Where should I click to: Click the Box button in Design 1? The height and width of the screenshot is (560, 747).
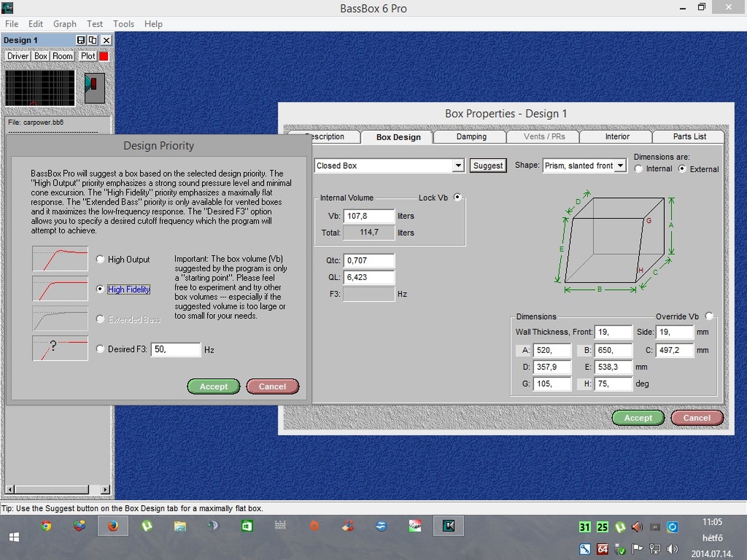pyautogui.click(x=41, y=56)
